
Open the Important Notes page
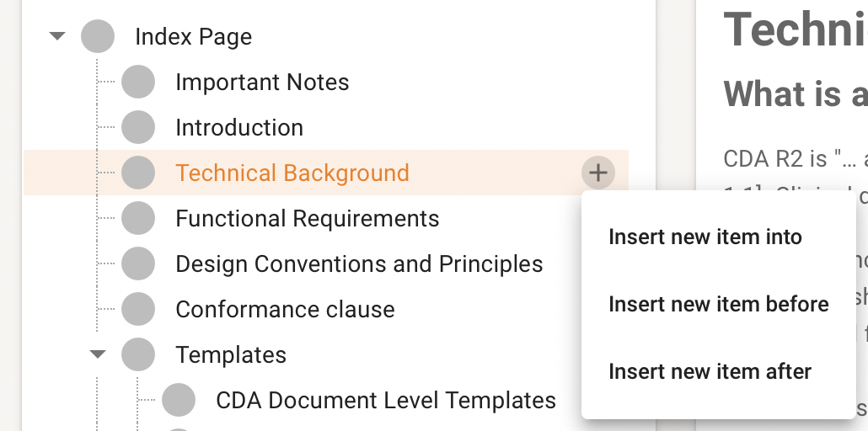262,82
